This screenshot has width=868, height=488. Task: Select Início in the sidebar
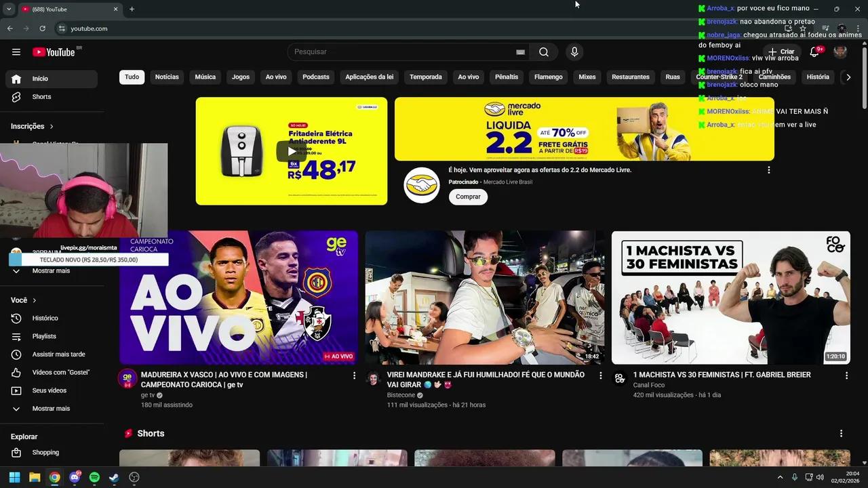(x=52, y=79)
